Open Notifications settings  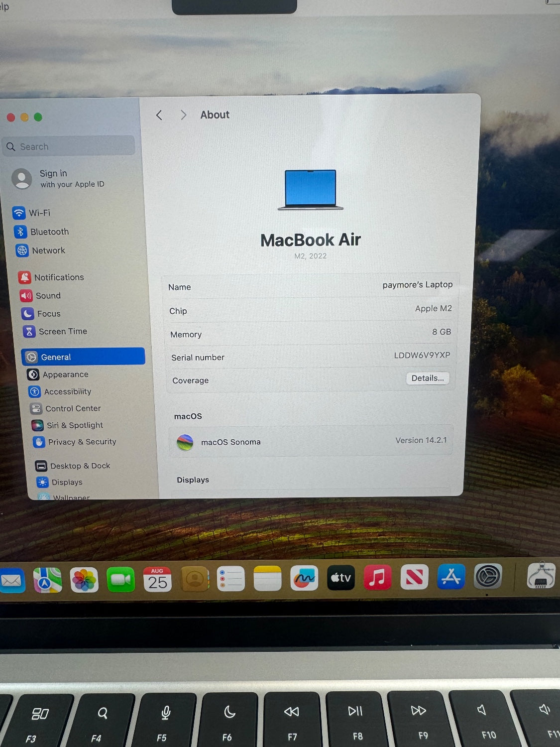[51, 277]
